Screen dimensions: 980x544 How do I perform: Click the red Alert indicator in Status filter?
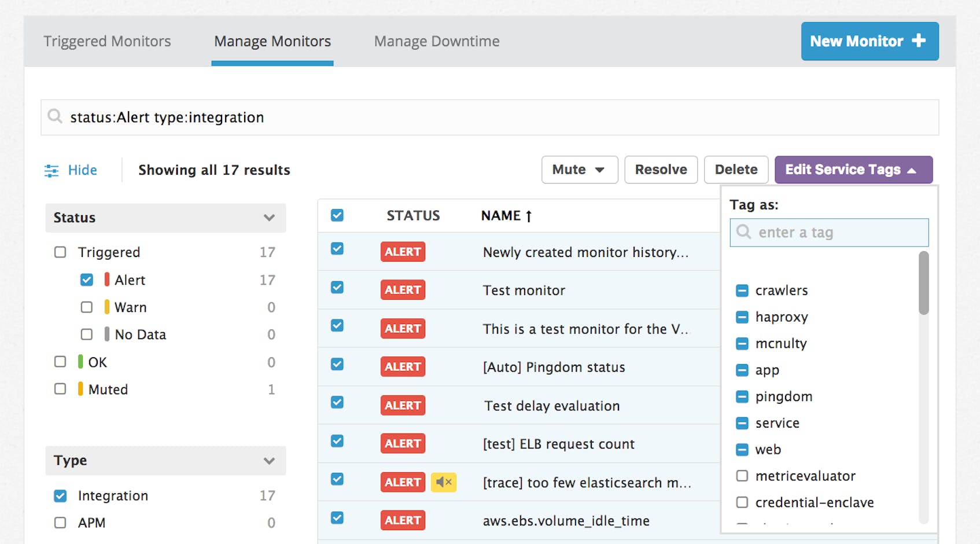pos(107,280)
